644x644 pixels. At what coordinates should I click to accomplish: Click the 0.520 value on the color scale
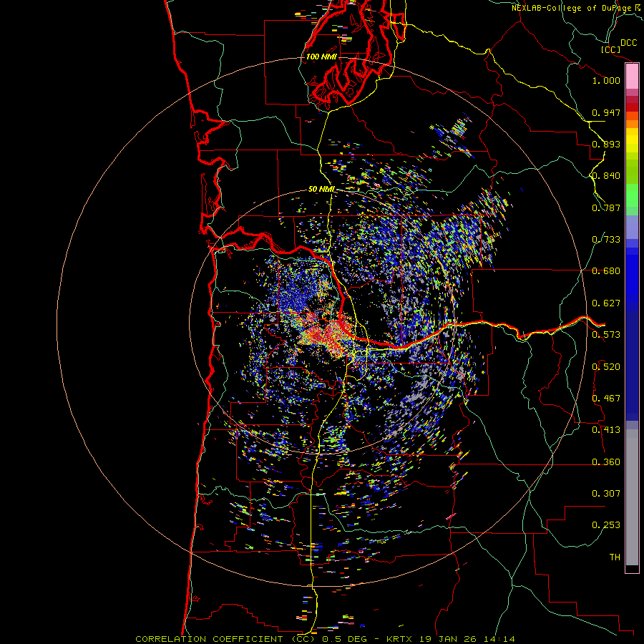tap(606, 367)
